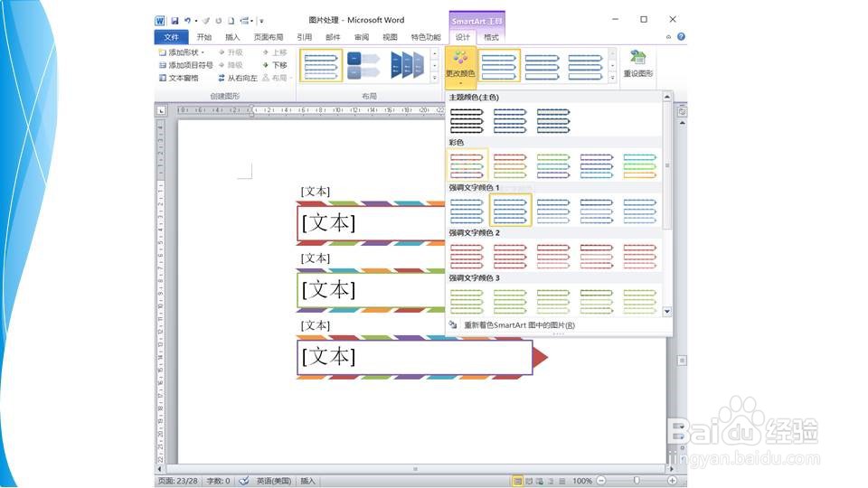
Task: Switch to Print Layout view icon
Action: (x=517, y=481)
